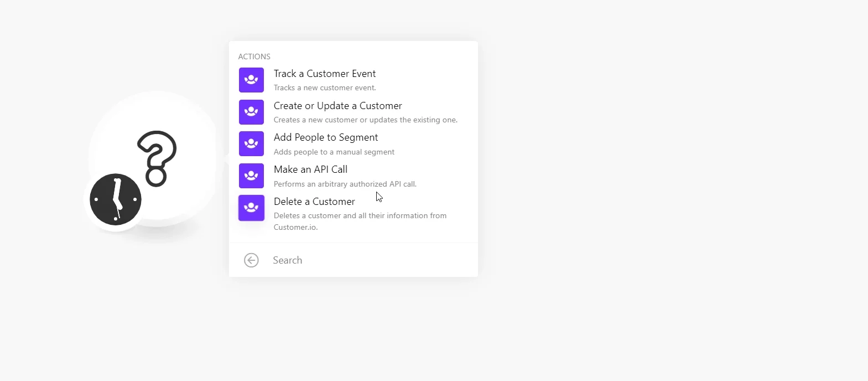
Task: Click the Track a Customer Event purple icon
Action: coord(251,80)
